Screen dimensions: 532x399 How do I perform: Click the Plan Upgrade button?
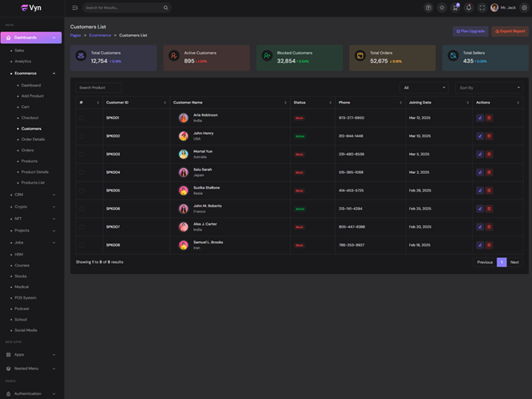pos(470,31)
